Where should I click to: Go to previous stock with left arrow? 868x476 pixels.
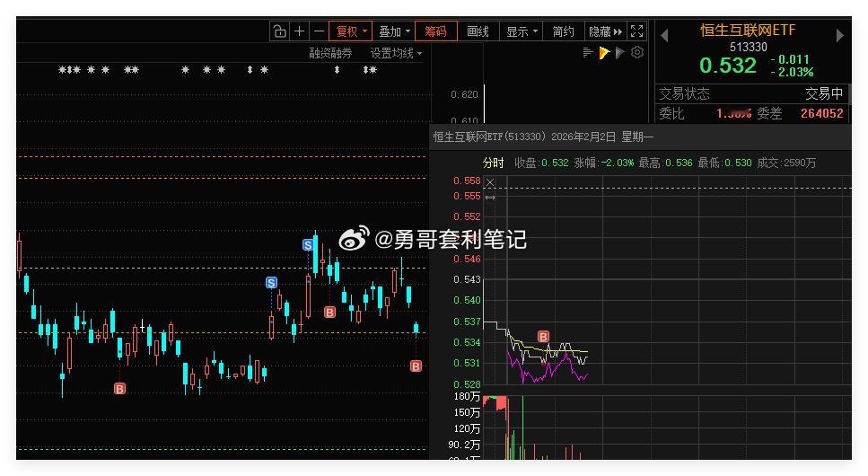[x=665, y=35]
